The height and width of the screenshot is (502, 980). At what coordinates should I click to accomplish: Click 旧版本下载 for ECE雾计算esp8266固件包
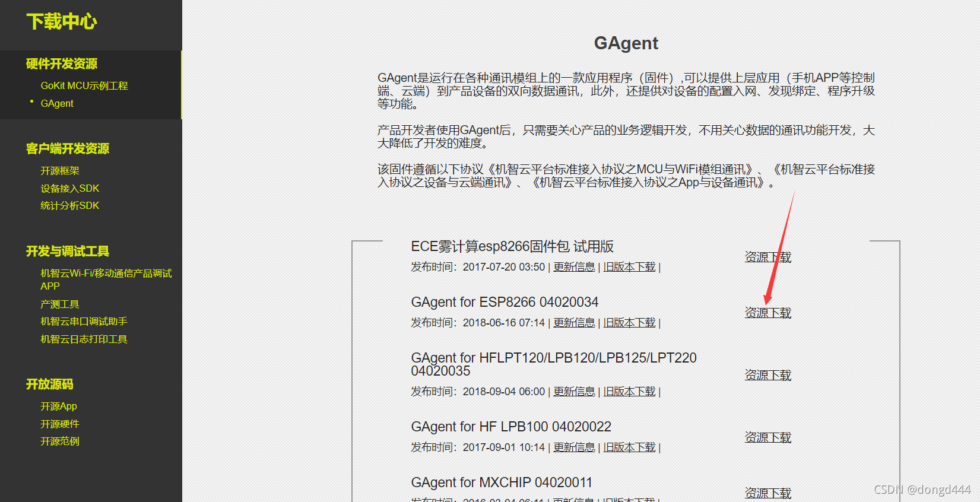tap(629, 267)
